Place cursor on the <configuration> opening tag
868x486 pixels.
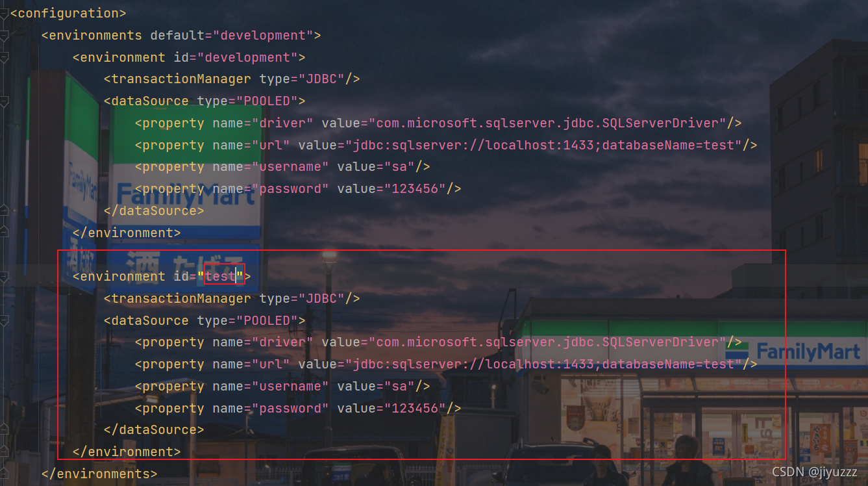click(68, 13)
